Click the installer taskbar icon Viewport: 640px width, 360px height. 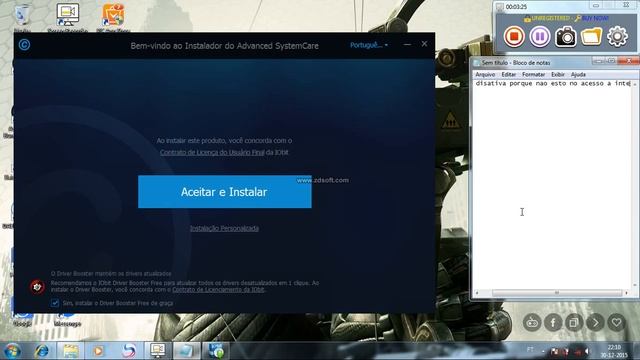click(x=216, y=351)
